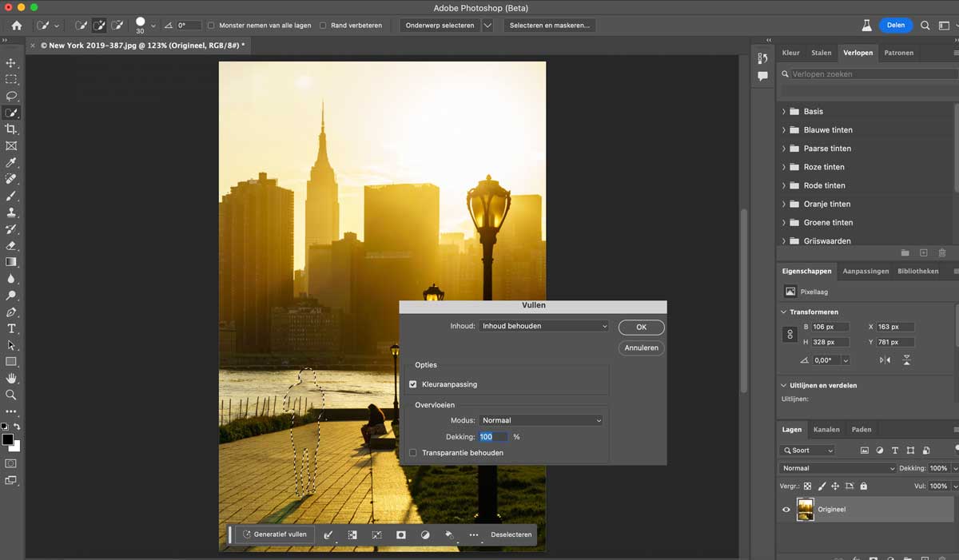Enable Transparantie behouden in the Vullen dialog

pyautogui.click(x=412, y=452)
